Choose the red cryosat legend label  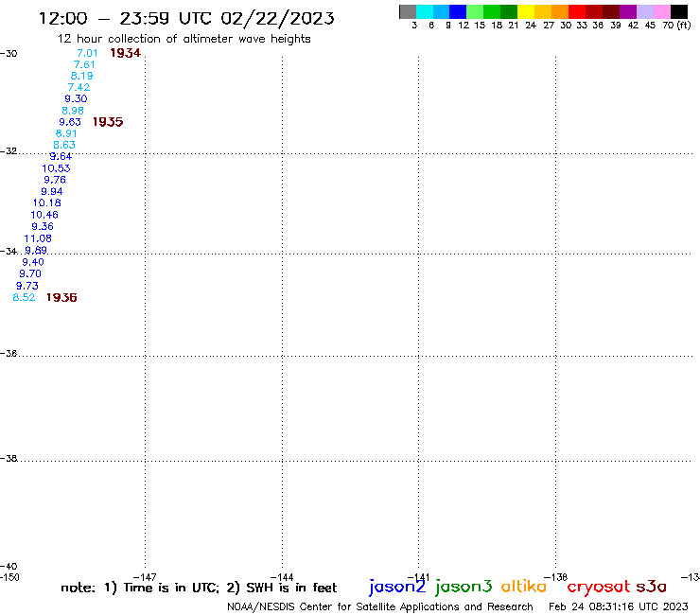(x=599, y=588)
